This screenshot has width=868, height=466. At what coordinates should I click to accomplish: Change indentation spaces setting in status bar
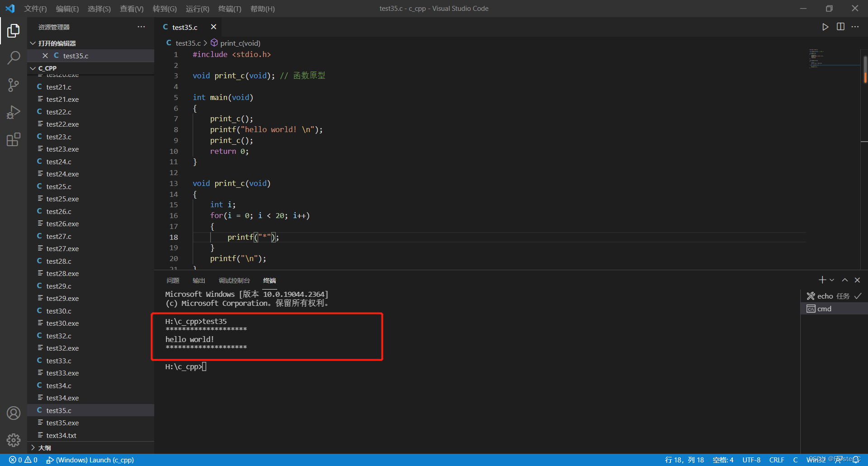point(723,460)
